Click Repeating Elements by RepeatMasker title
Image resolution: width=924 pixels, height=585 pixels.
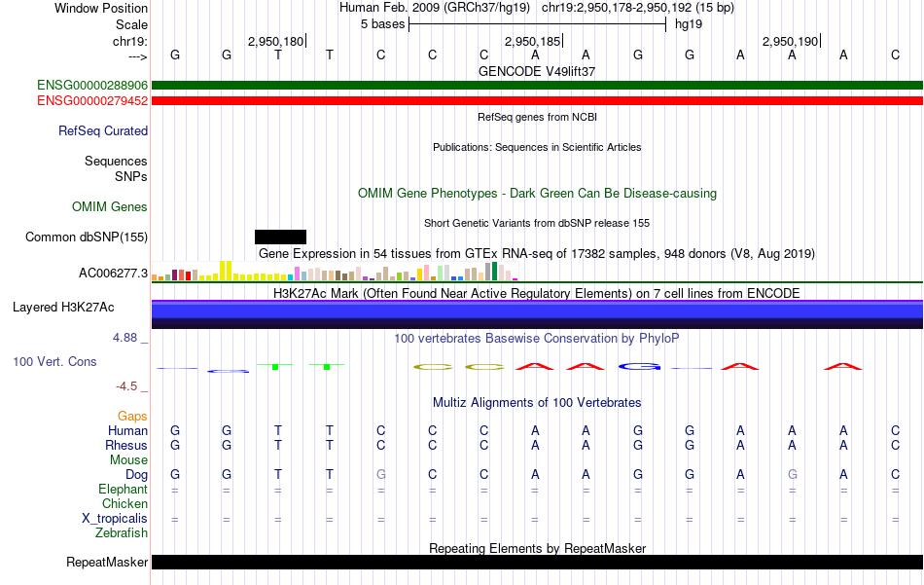tap(537, 548)
